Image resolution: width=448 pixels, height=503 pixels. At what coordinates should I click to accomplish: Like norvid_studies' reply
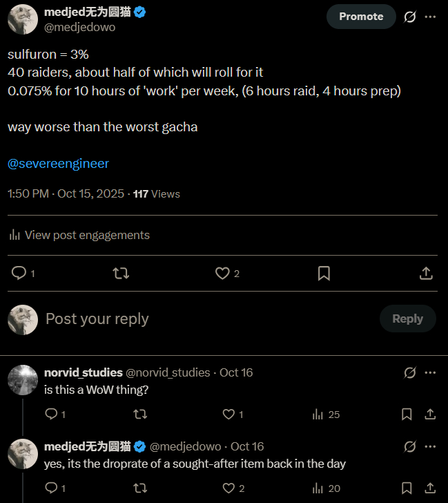coord(228,415)
